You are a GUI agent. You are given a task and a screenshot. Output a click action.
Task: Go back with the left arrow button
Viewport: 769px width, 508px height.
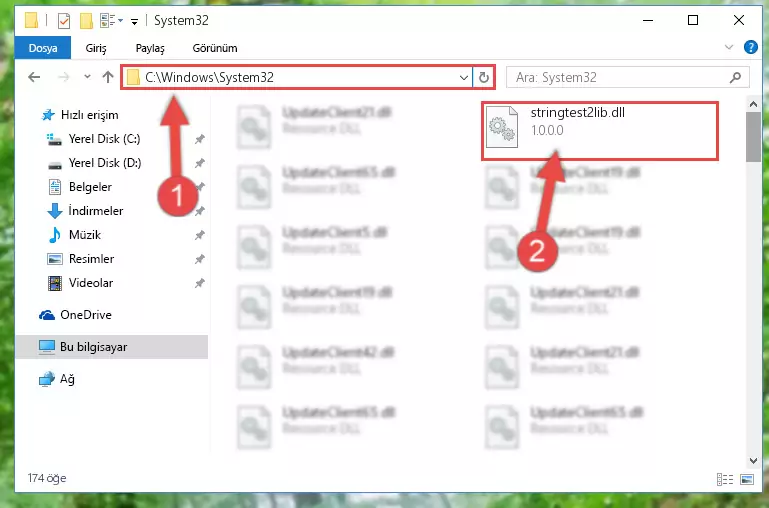coord(34,77)
